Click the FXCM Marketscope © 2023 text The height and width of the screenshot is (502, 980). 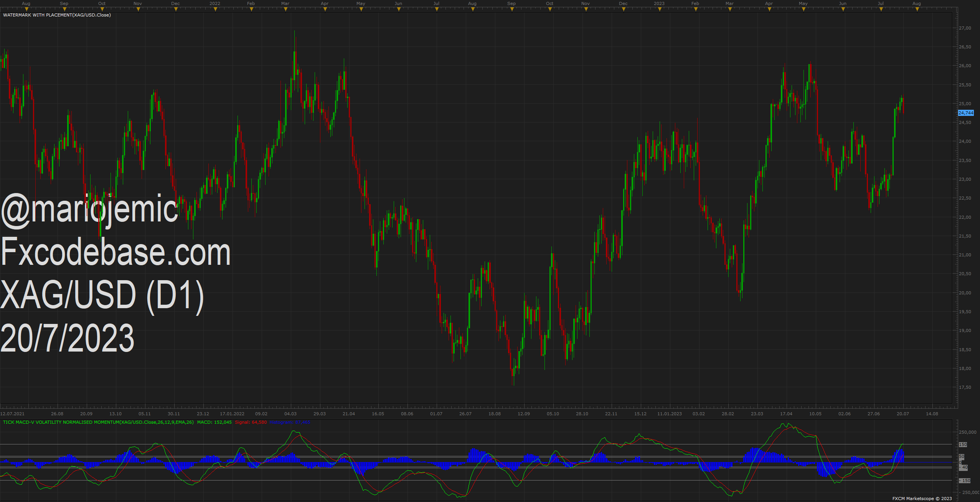point(922,499)
